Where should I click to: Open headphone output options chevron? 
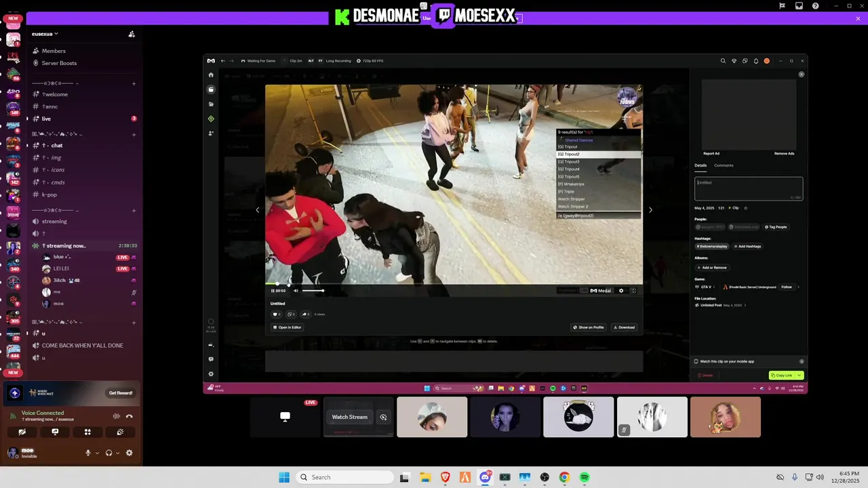point(118,453)
